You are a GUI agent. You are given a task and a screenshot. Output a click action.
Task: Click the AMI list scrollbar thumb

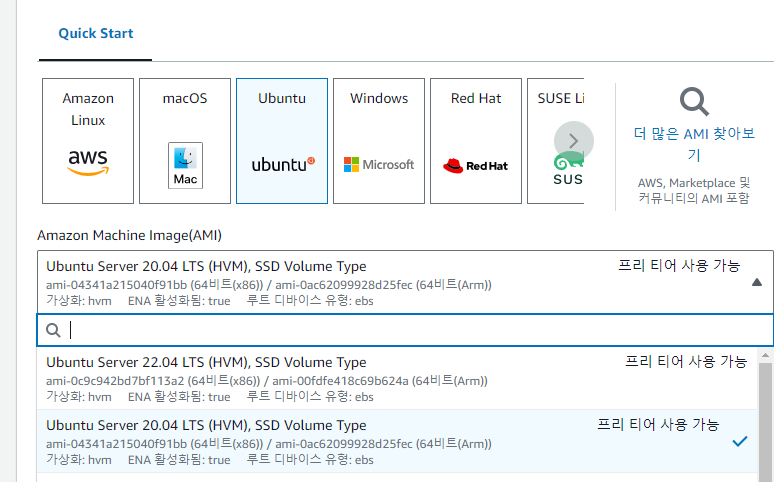click(x=765, y=423)
